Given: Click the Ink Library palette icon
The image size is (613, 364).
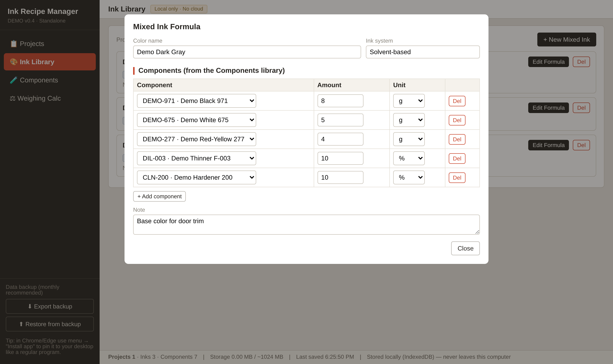Looking at the screenshot, I should click(13, 62).
